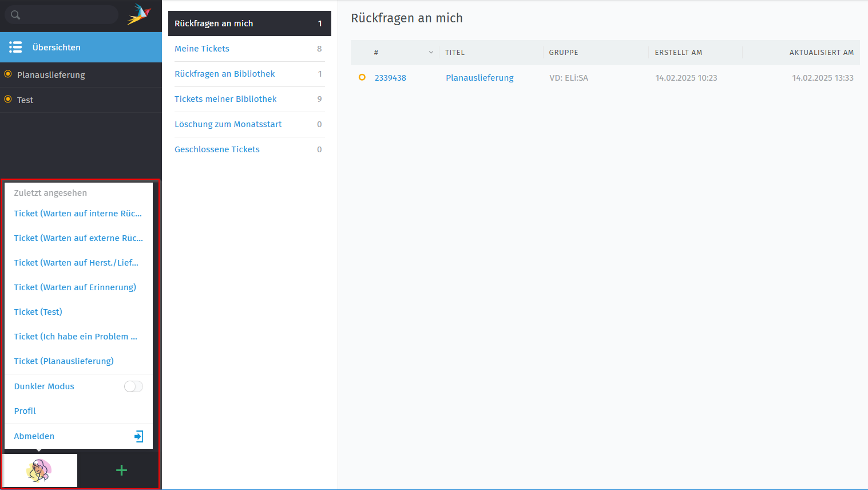Open ticket number 2339438 link
Screen dimensions: 868x490
tap(390, 78)
